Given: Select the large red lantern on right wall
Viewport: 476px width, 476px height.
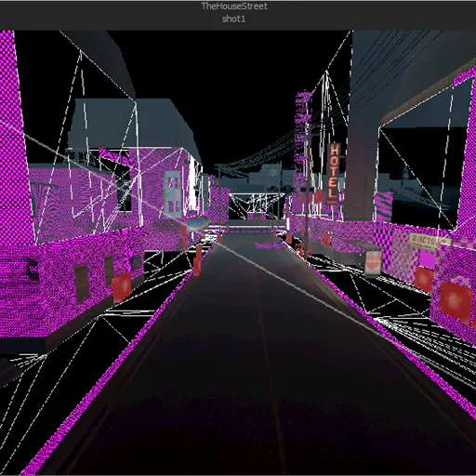Looking at the screenshot, I should (x=456, y=302).
